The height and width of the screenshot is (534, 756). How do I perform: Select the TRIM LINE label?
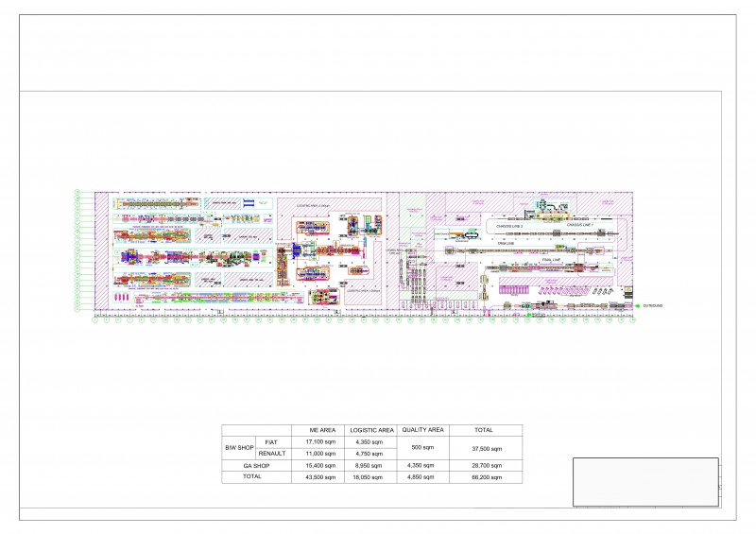[x=506, y=244]
